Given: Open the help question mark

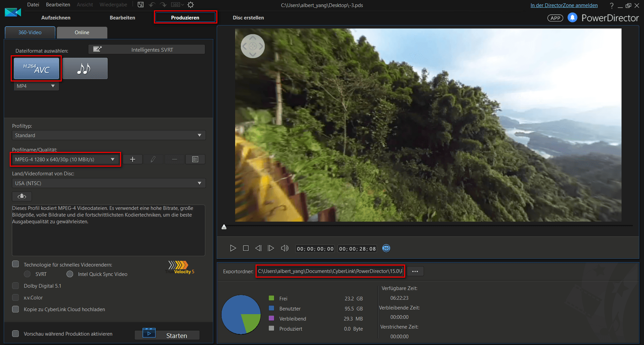Looking at the screenshot, I should (x=611, y=5).
